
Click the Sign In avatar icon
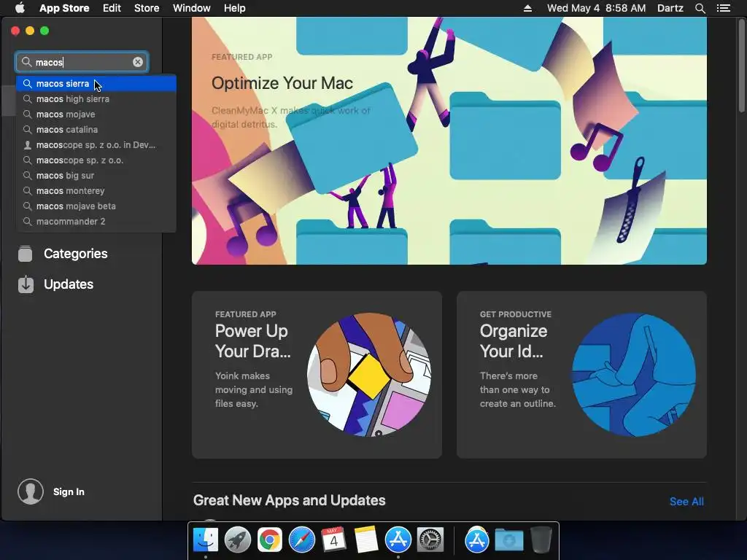(31, 491)
